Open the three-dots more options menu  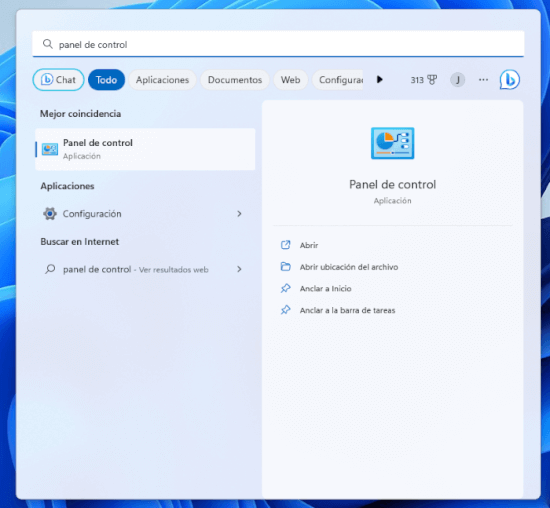[x=483, y=80]
